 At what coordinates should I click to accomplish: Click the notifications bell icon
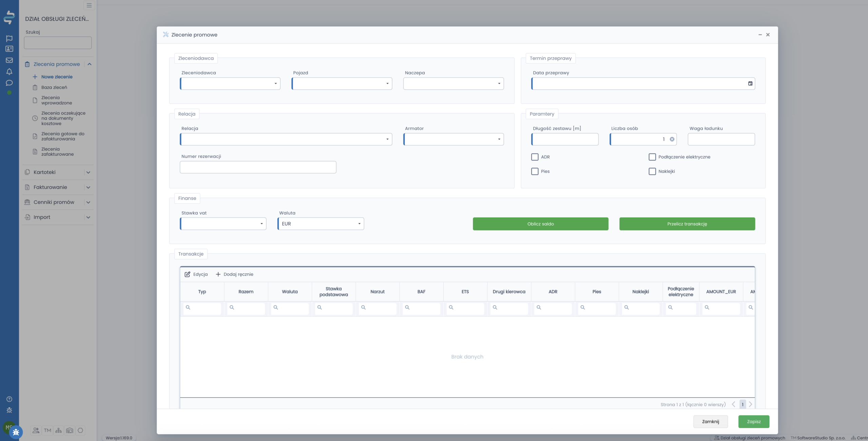click(9, 71)
